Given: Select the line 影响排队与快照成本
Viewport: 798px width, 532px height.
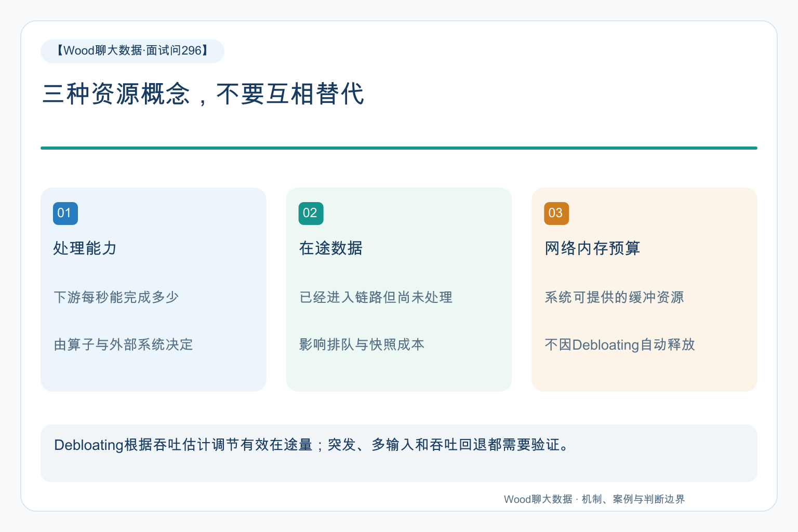Looking at the screenshot, I should tap(362, 344).
